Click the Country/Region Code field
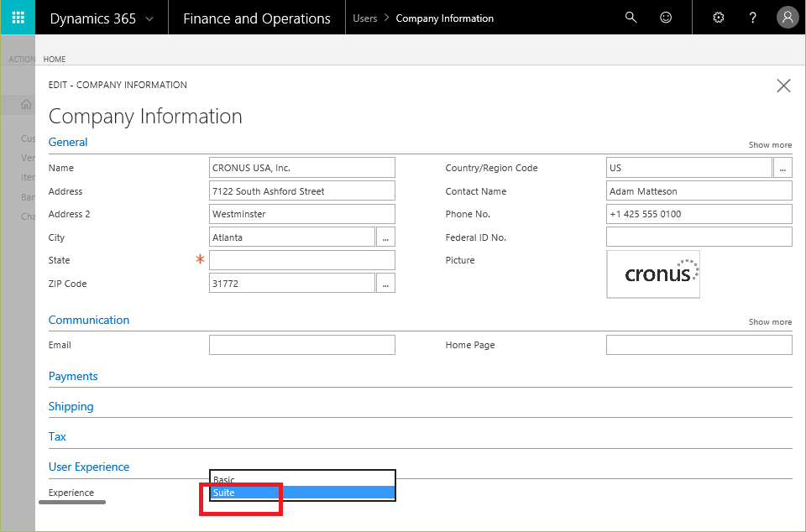The width and height of the screenshot is (806, 532). point(688,168)
